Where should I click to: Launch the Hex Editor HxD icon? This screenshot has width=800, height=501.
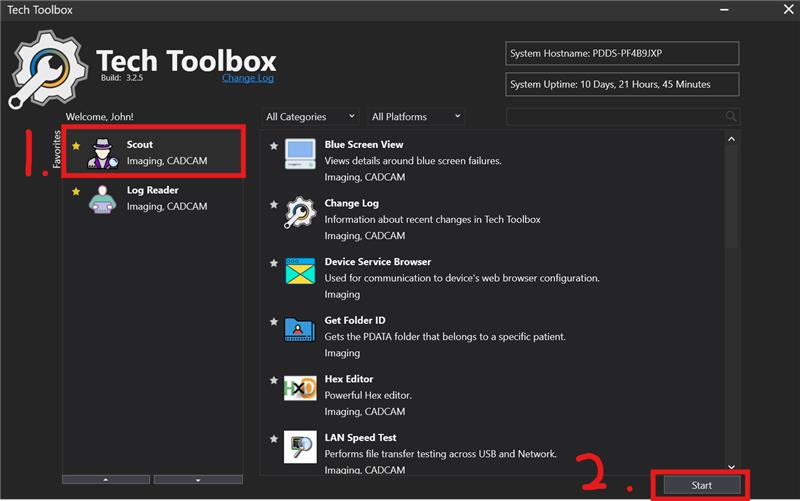(x=300, y=388)
